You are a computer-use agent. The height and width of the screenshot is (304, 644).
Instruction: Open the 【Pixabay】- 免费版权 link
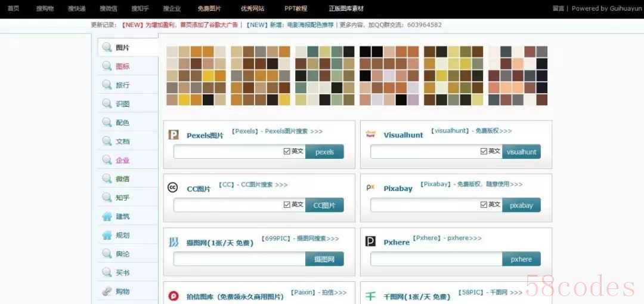(471, 185)
